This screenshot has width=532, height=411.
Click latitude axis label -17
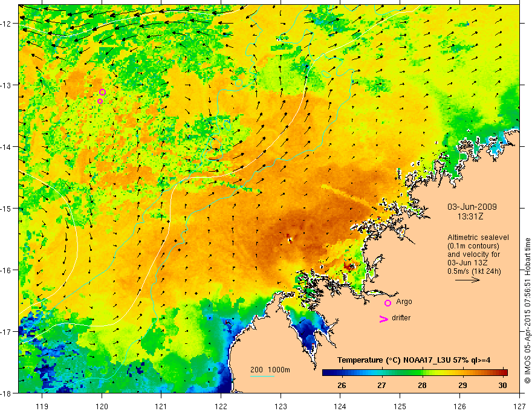(7, 331)
